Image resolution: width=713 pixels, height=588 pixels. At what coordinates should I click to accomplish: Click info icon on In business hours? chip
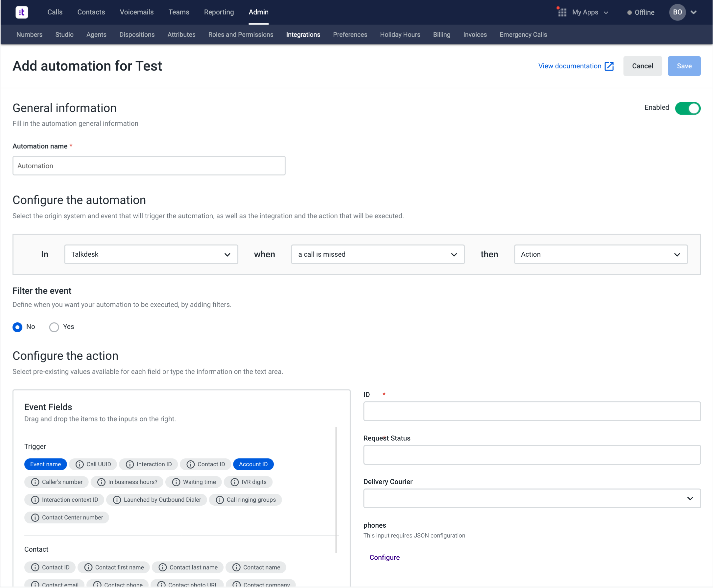(101, 482)
